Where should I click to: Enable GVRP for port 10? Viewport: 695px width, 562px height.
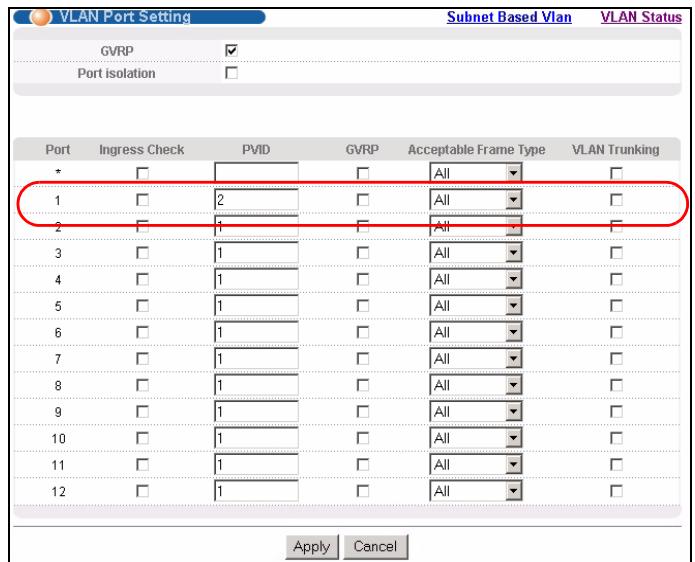(363, 438)
